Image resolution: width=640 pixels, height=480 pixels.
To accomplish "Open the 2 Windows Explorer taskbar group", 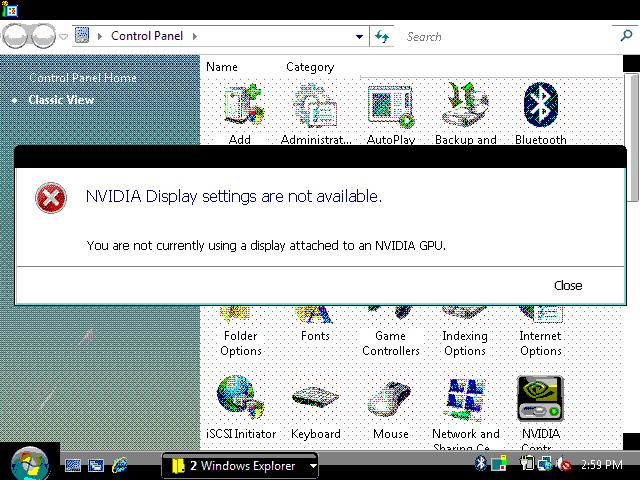I will pyautogui.click(x=240, y=466).
